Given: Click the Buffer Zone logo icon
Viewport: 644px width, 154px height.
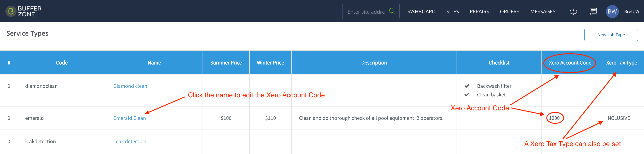Looking at the screenshot, I should click(x=11, y=12).
